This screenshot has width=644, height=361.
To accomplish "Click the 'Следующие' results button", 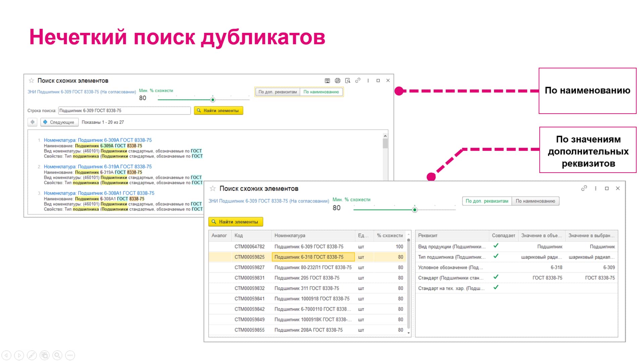I will click(x=59, y=122).
